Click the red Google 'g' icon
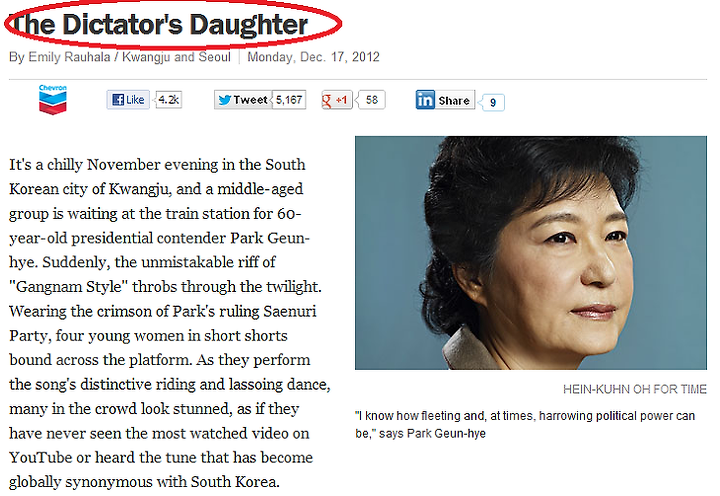 click(326, 100)
